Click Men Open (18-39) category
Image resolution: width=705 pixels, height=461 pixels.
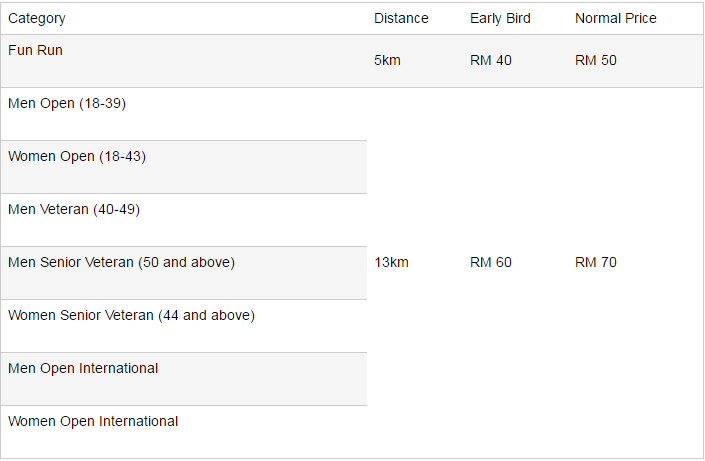point(67,103)
